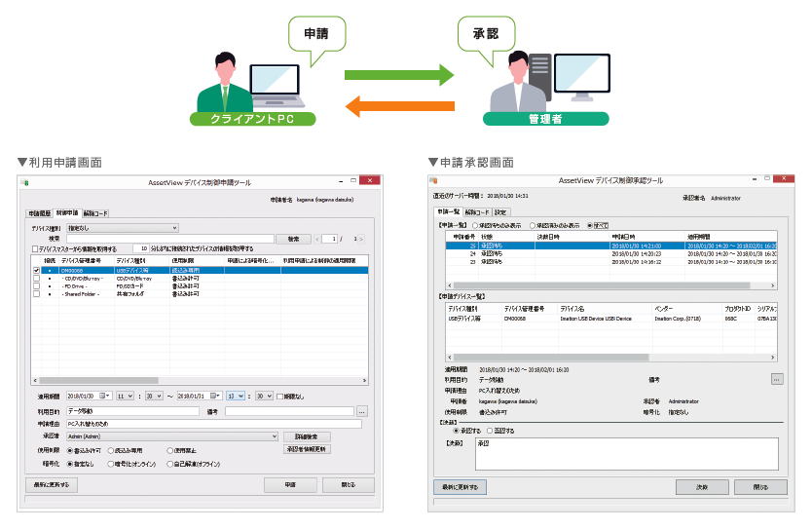The width and height of the screenshot is (812, 530).
Task: Open 設定 tab in approval tool
Action: (500, 212)
